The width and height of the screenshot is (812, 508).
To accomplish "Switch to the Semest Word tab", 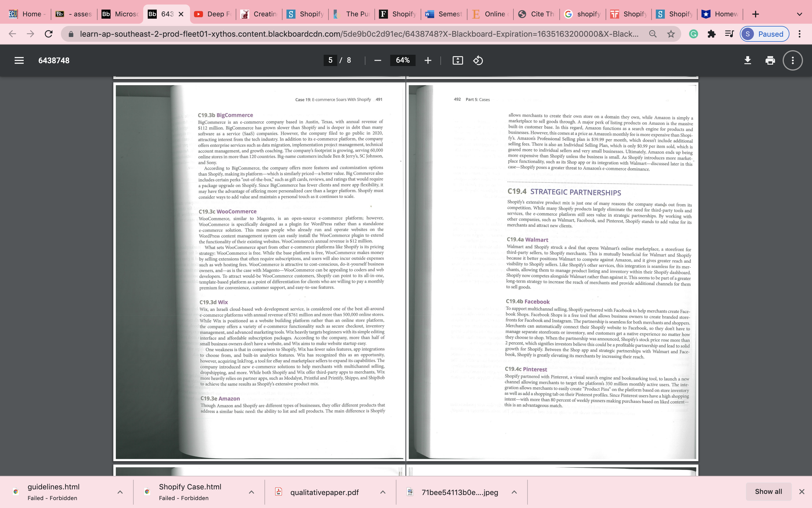I will tap(443, 14).
